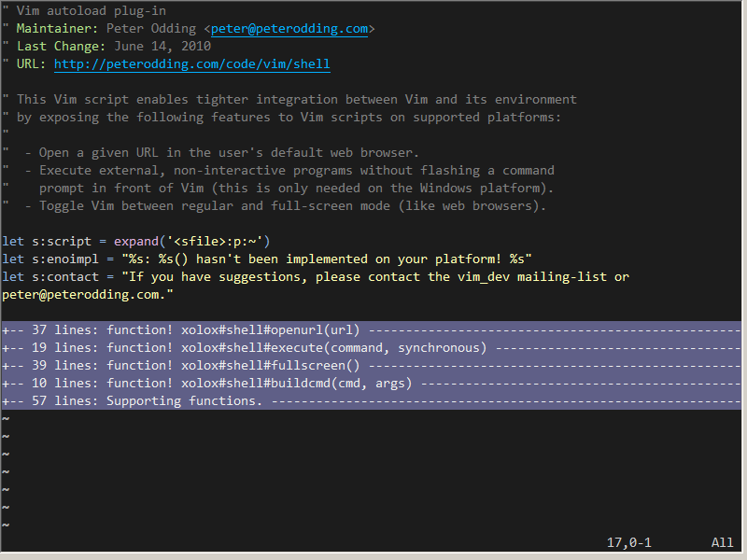Place cursor on the s:enoimpl string
This screenshot has width=747, height=560.
pyautogui.click(x=326, y=259)
